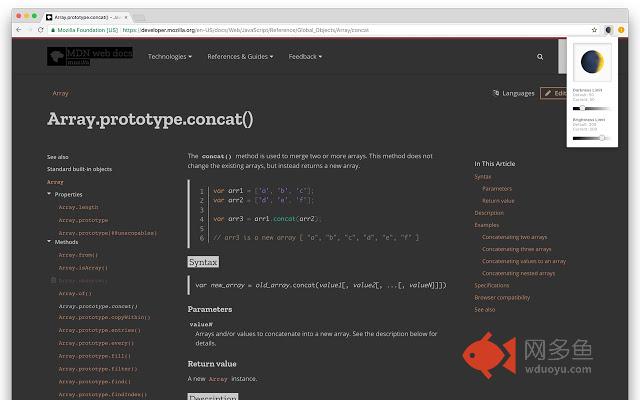Click See also in the article contents

485,310
